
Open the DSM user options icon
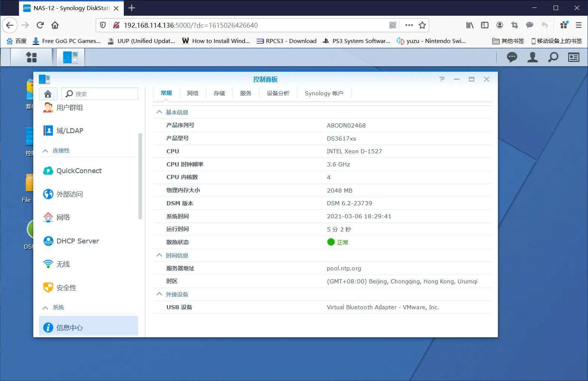[532, 57]
